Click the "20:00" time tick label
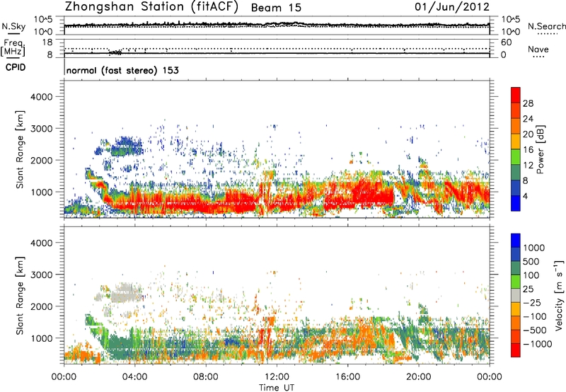 point(419,377)
